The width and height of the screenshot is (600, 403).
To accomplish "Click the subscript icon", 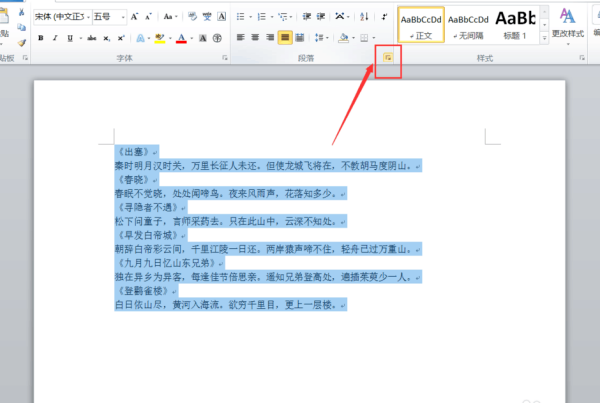I will click(107, 38).
